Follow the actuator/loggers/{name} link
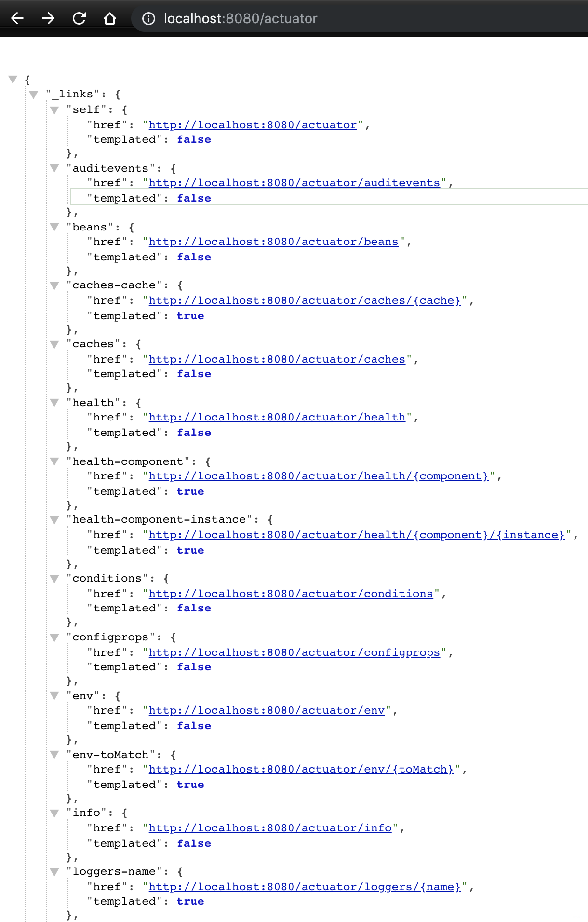 click(x=305, y=887)
